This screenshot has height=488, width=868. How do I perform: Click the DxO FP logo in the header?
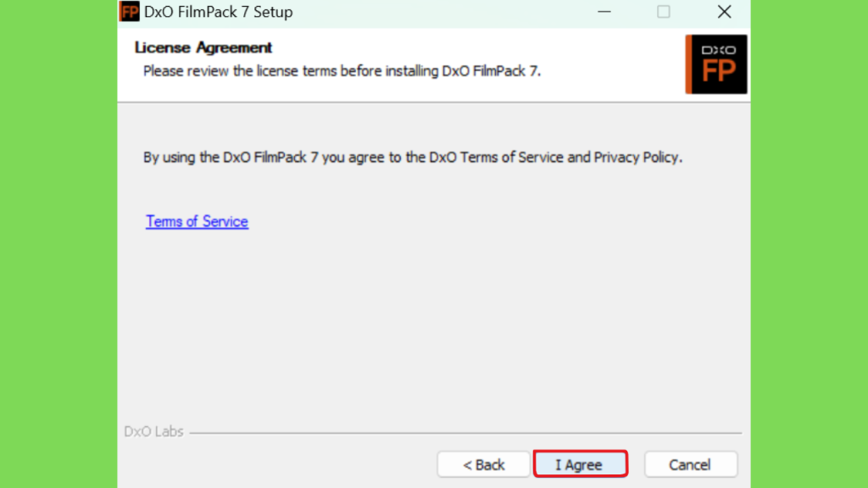[x=715, y=64]
